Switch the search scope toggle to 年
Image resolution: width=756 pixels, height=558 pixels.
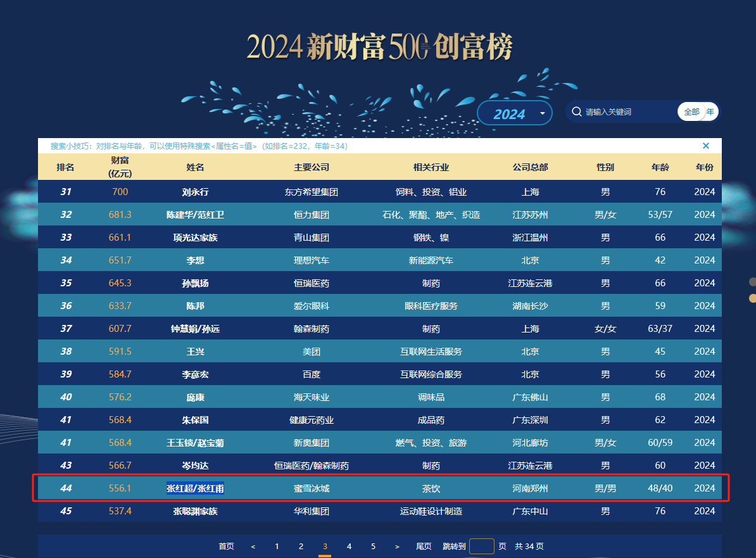coord(710,112)
